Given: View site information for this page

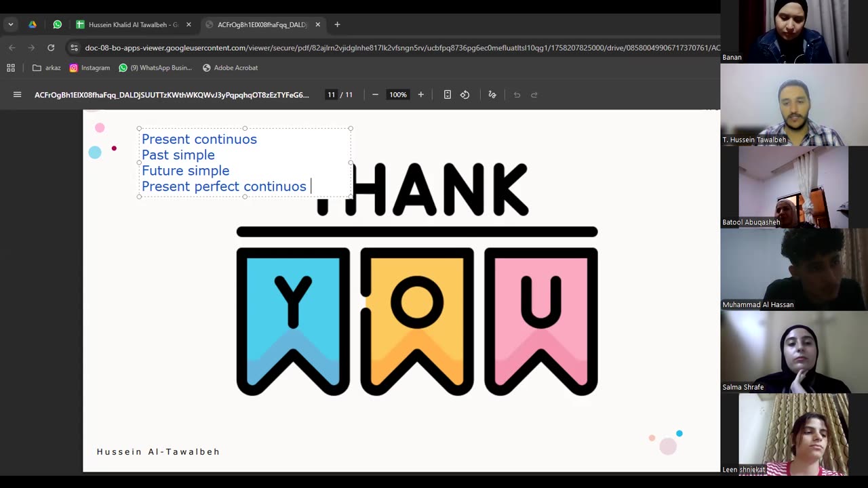Looking at the screenshot, I should [74, 47].
